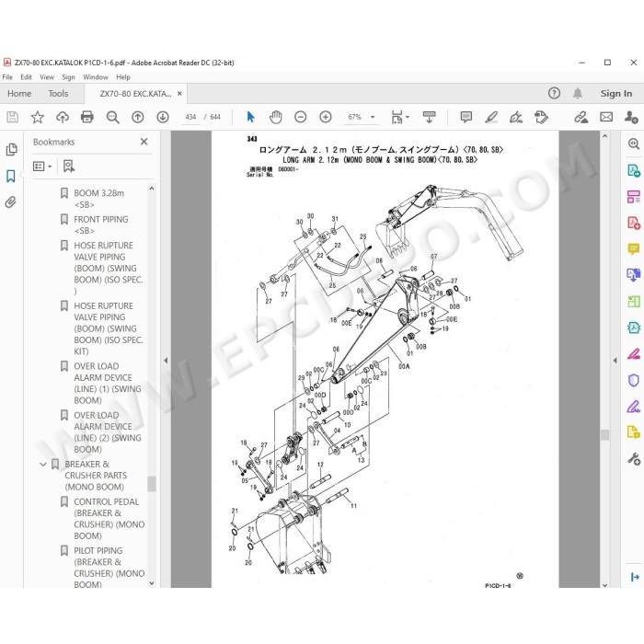
Task: Collapse the right tools pane
Action: click(x=615, y=361)
